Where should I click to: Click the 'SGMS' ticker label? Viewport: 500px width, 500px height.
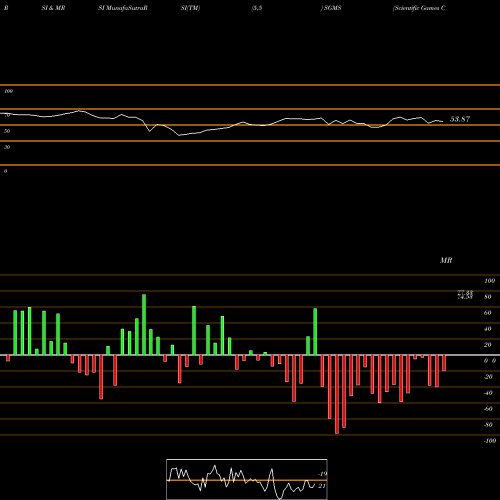pos(332,8)
